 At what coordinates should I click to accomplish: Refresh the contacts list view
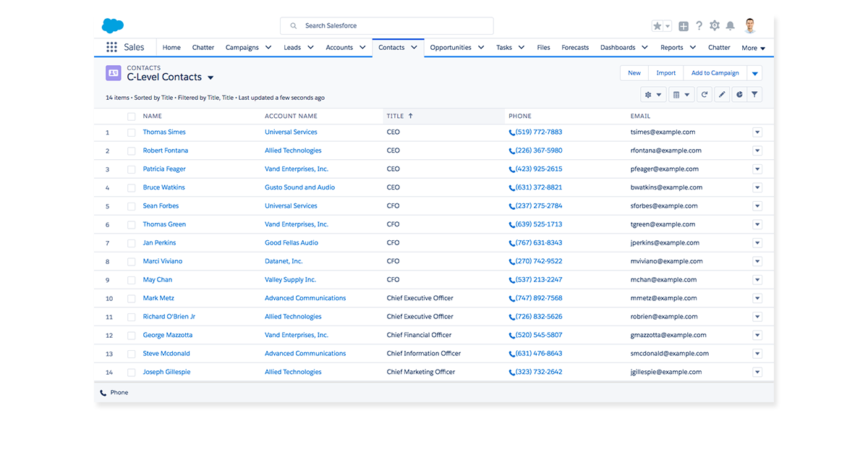pos(704,95)
